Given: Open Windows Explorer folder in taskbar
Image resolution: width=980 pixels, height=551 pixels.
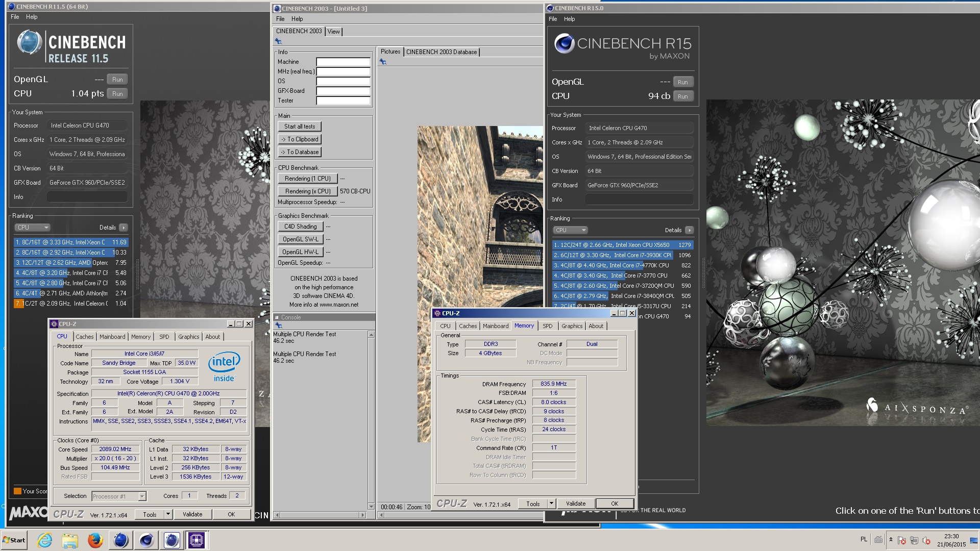Looking at the screenshot, I should pyautogui.click(x=70, y=540).
